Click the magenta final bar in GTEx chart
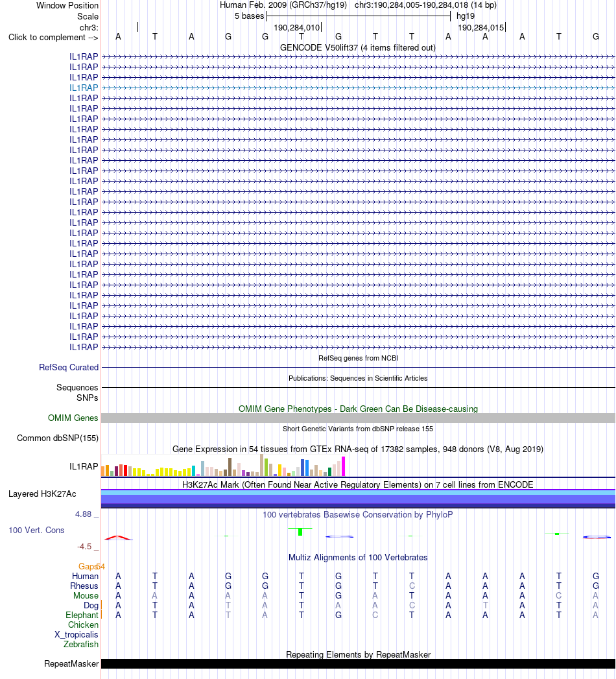Image resolution: width=616 pixels, height=679 pixels. point(343,466)
